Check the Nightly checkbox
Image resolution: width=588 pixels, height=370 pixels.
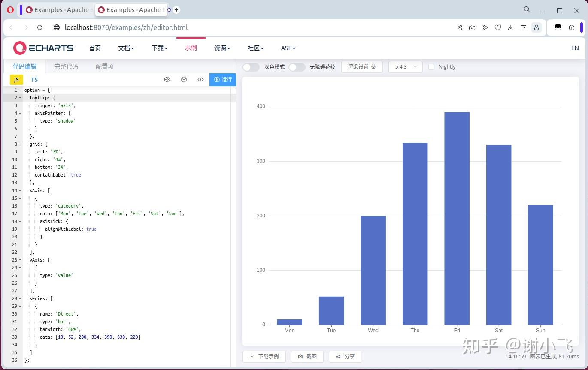point(431,67)
